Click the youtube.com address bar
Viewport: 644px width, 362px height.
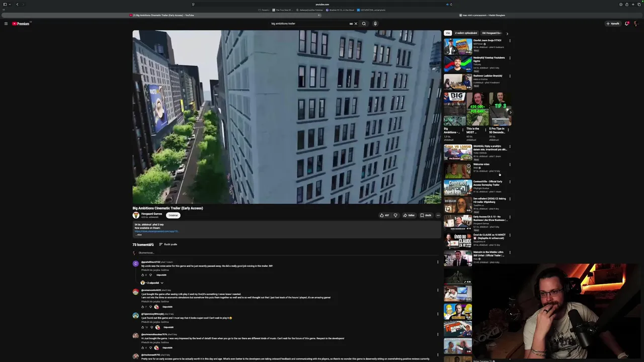point(322,5)
